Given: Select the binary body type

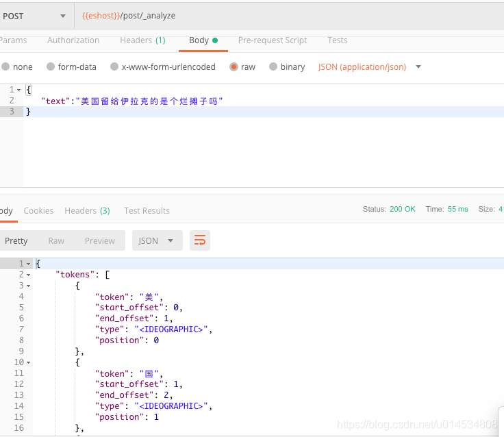Looking at the screenshot, I should (287, 66).
